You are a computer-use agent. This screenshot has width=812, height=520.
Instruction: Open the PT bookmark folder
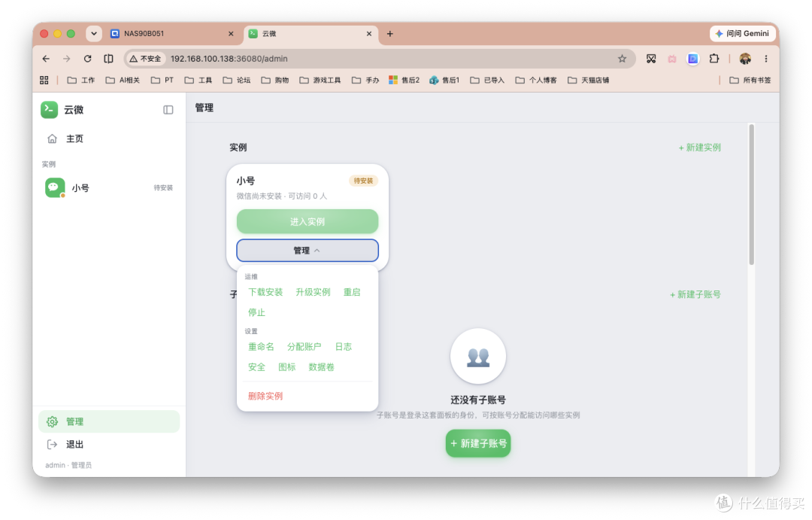coord(162,80)
